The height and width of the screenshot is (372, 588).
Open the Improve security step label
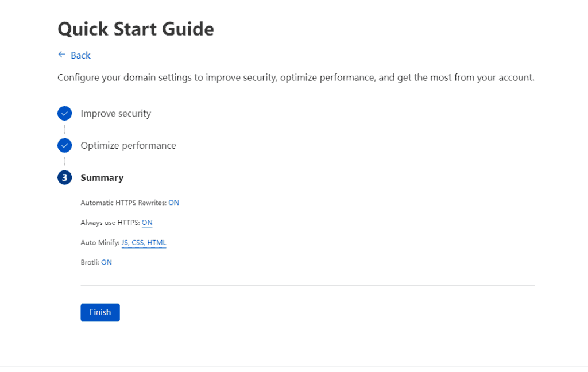115,113
